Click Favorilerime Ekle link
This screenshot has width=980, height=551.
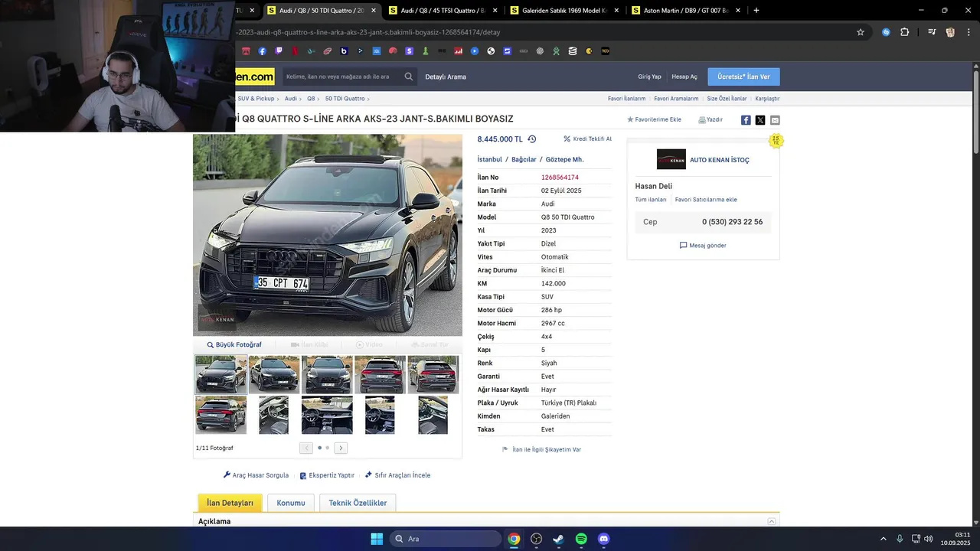point(654,120)
